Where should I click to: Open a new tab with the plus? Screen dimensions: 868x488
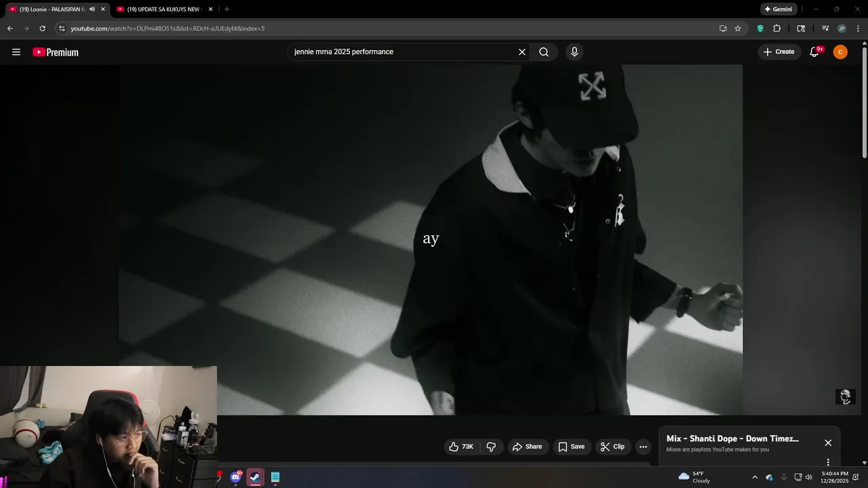226,9
